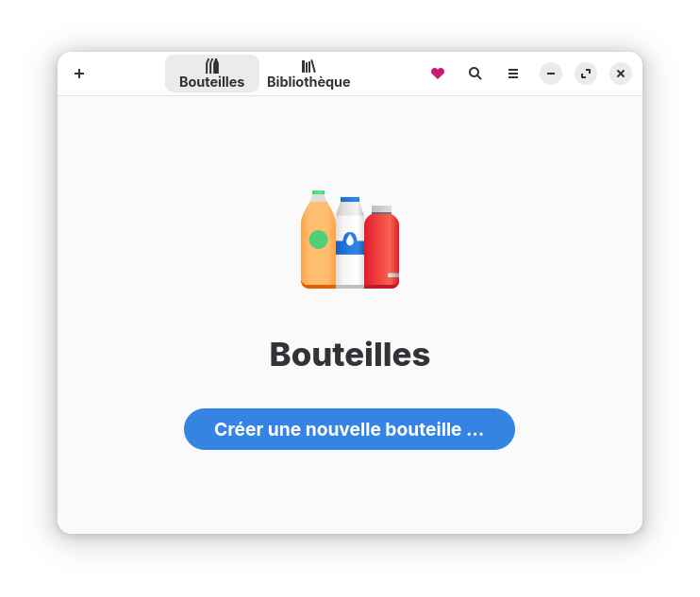Viewport: 700px width, 597px height.
Task: Open search with the magnifier icon
Action: [475, 74]
